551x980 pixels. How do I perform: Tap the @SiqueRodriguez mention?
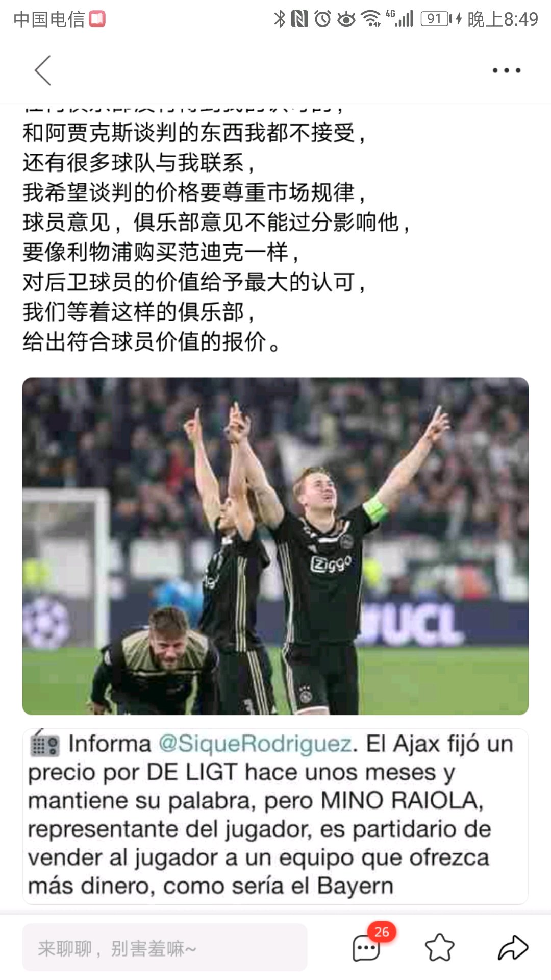click(x=255, y=744)
